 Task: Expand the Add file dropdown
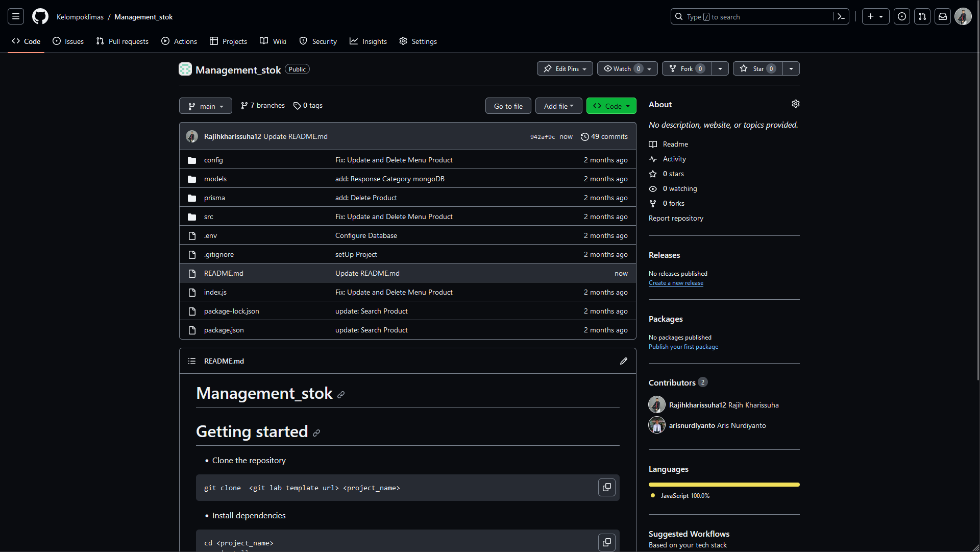tap(558, 106)
